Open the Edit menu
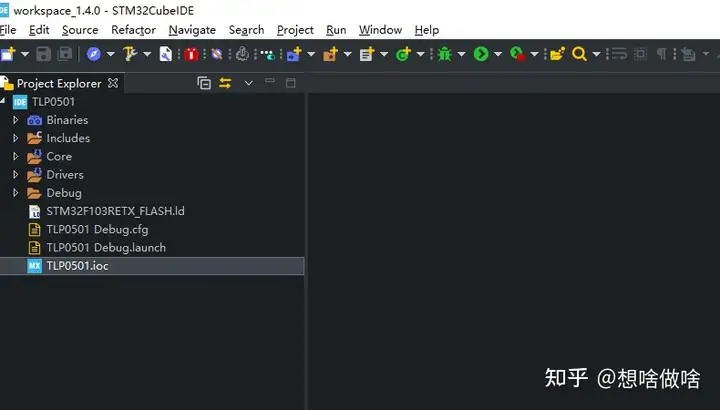This screenshot has height=410, width=720. 39,30
